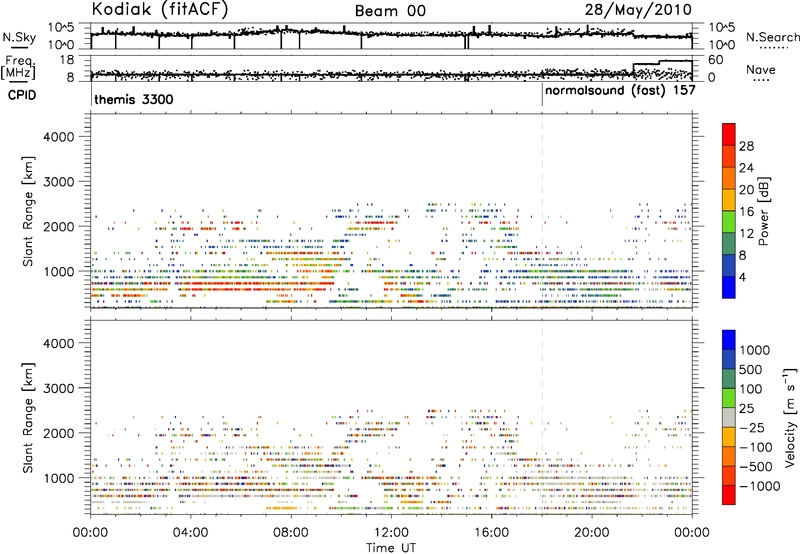
Task: Select 'normalsound (fast) 157' CPID text
Action: click(620, 91)
